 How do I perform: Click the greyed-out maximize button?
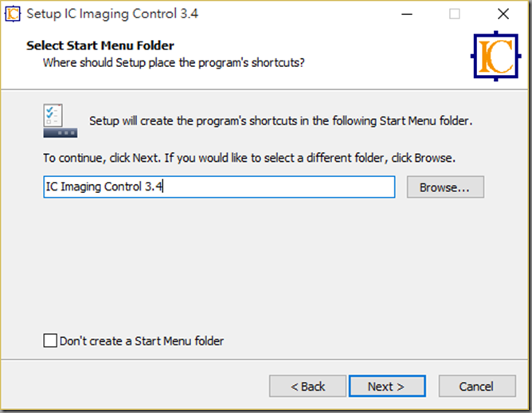tap(454, 14)
